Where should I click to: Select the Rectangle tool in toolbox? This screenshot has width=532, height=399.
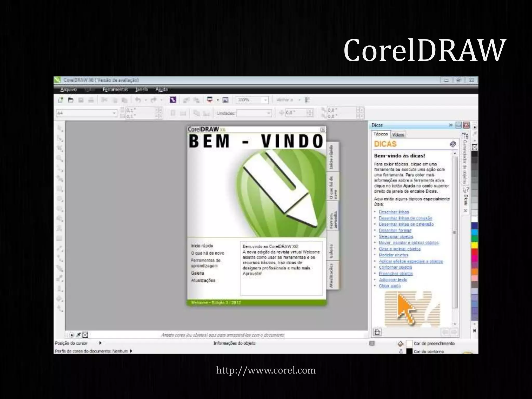[x=60, y=189]
